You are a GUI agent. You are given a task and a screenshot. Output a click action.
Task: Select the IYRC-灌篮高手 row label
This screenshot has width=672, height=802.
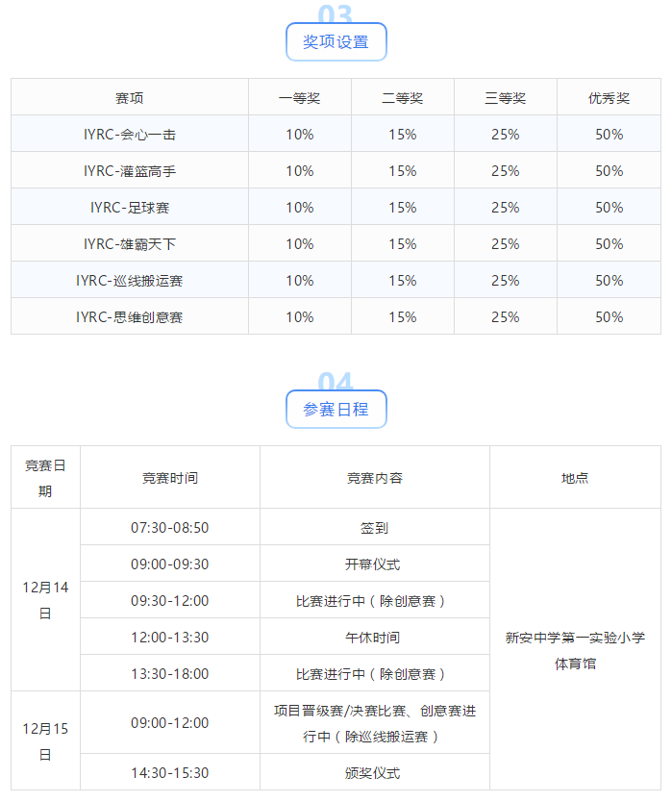(130, 171)
